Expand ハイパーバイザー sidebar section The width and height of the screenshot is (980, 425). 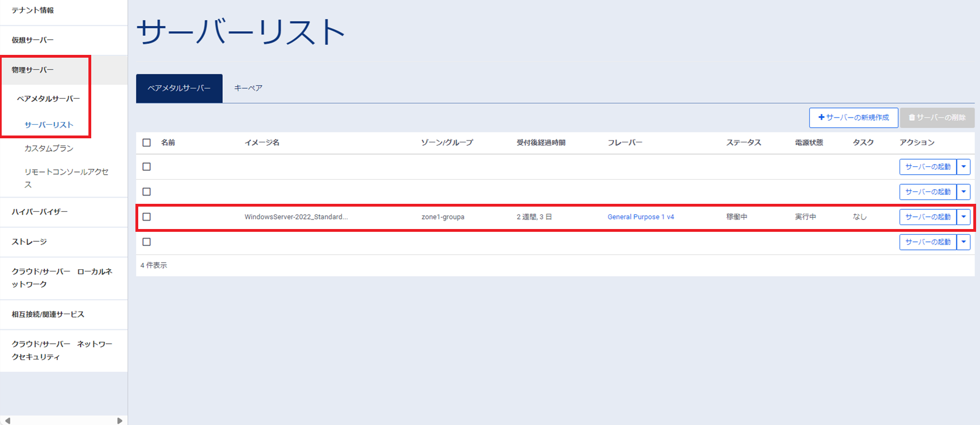40,212
